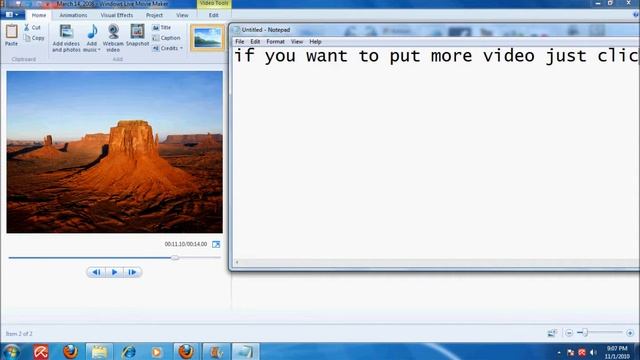Open the Project ribbon tab

(x=154, y=15)
